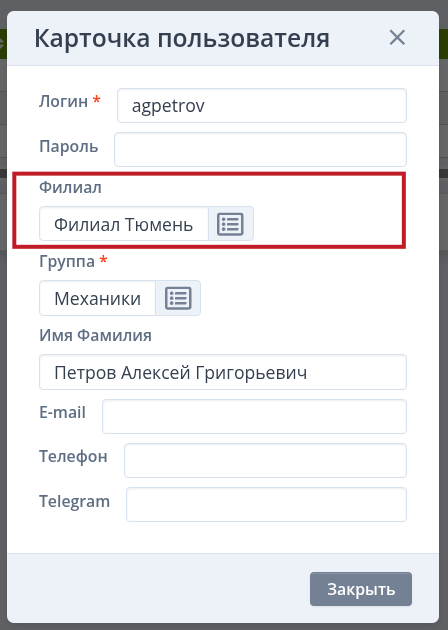448x630 pixels.
Task: Focus the Логин field containing agpetrov
Action: click(262, 106)
